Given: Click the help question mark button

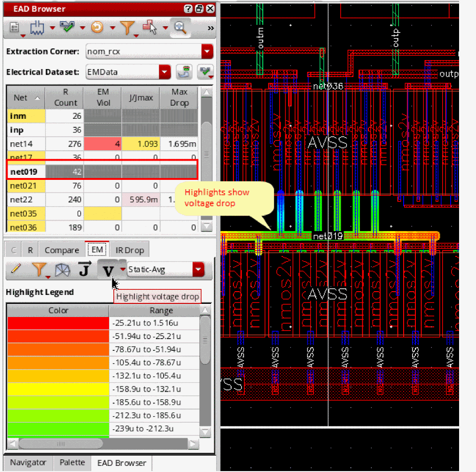Looking at the screenshot, I should (x=188, y=8).
